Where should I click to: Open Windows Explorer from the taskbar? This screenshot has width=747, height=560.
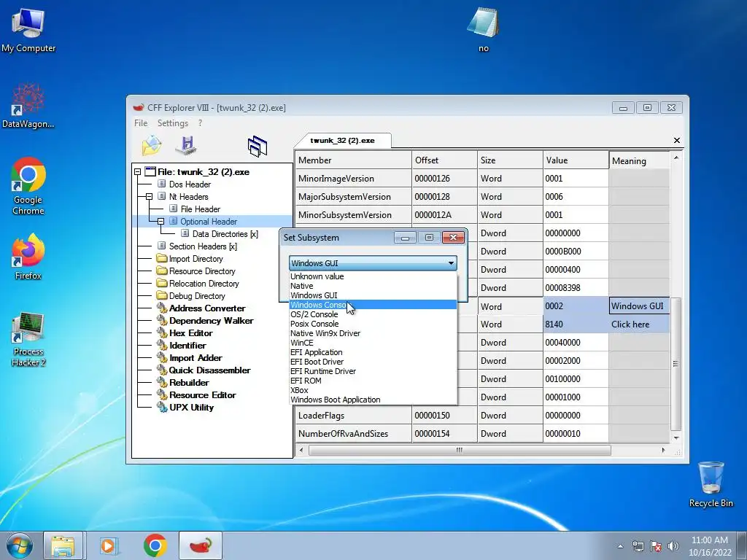point(63,545)
